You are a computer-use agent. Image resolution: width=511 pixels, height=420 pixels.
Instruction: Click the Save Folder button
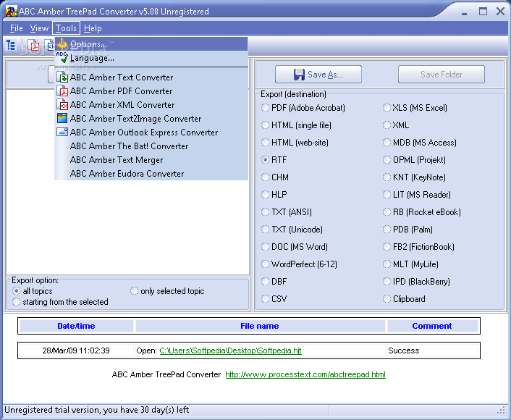[x=442, y=75]
